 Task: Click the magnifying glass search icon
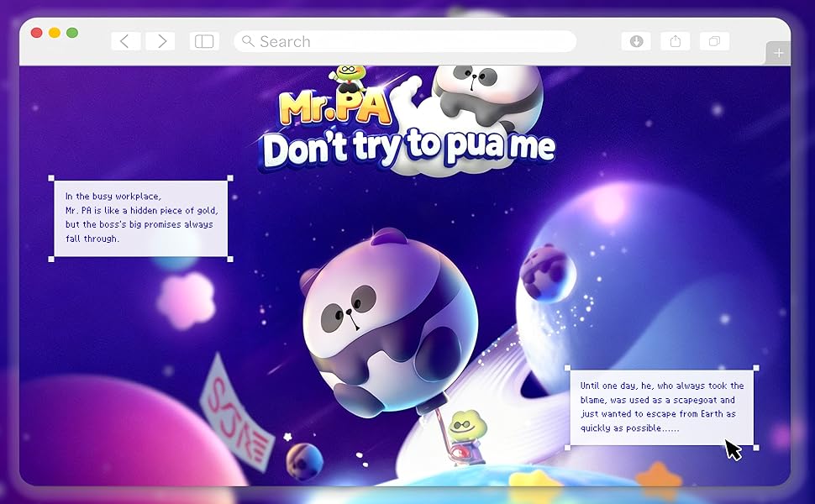(x=249, y=41)
